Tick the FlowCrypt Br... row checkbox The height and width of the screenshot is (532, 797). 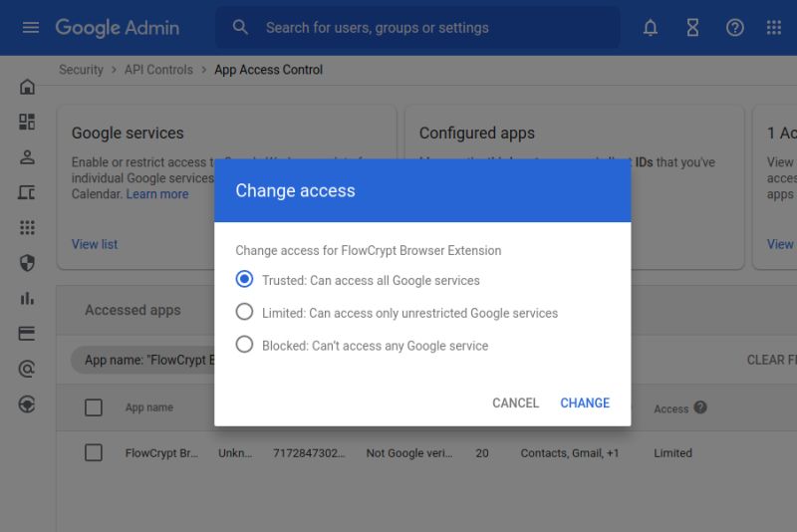coord(94,452)
